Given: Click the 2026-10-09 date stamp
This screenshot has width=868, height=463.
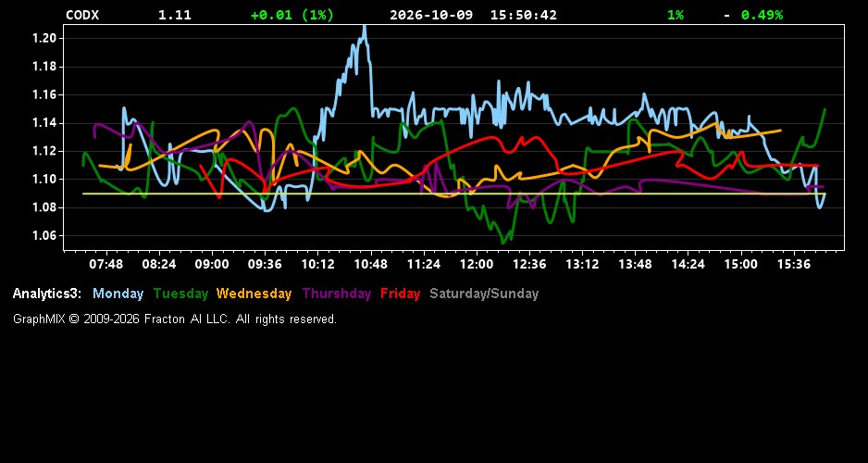Looking at the screenshot, I should click(x=431, y=15).
